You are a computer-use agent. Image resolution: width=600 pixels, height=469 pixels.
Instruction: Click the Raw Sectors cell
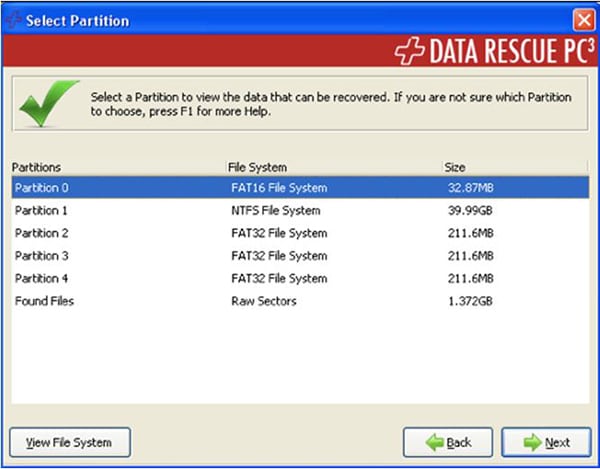(264, 301)
